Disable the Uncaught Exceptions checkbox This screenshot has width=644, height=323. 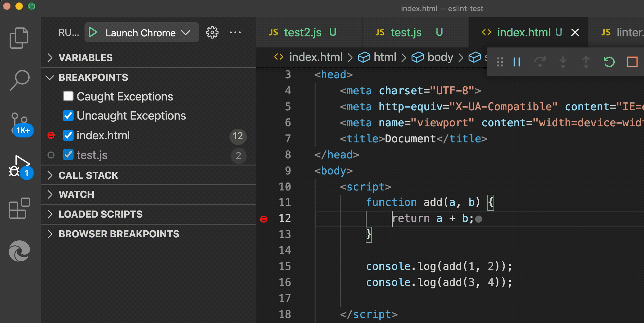(x=68, y=116)
